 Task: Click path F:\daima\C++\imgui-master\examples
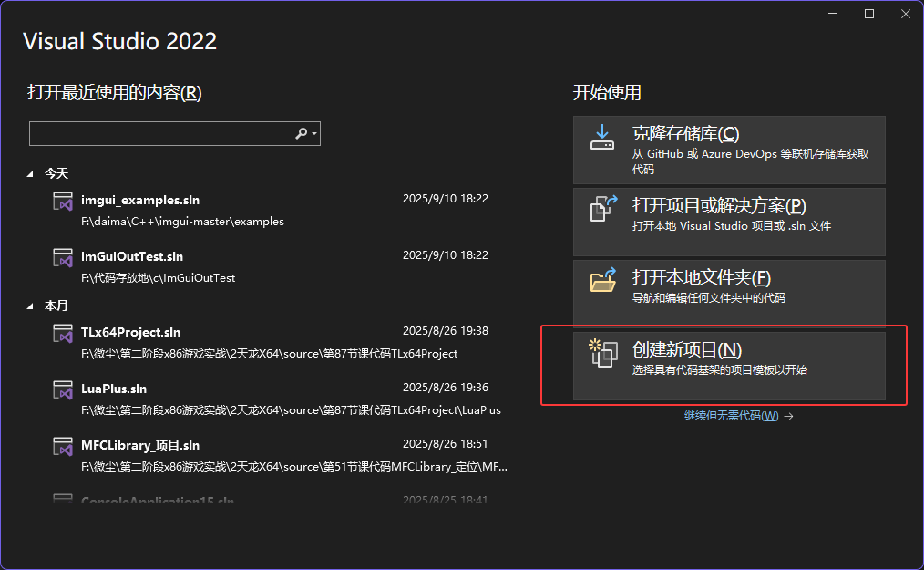pos(182,222)
